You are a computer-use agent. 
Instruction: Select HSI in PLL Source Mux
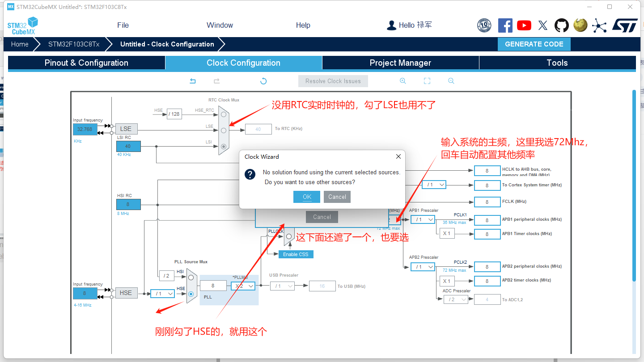[x=191, y=277]
